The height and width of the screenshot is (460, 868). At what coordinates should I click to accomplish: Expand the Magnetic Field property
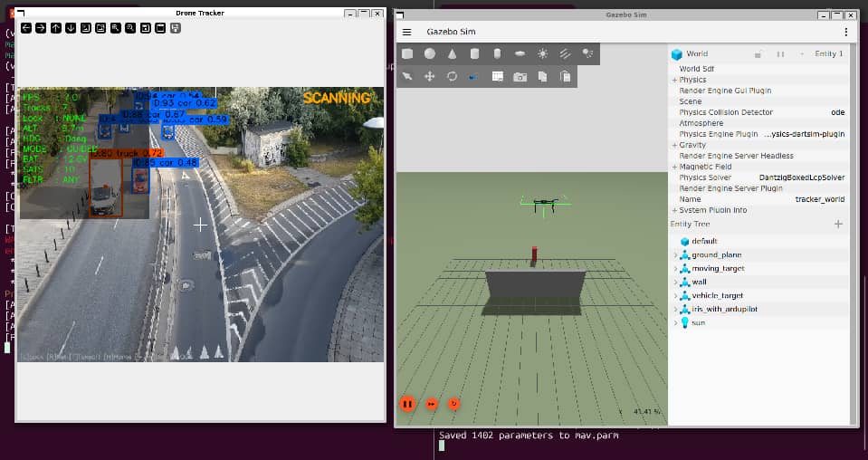coord(675,167)
